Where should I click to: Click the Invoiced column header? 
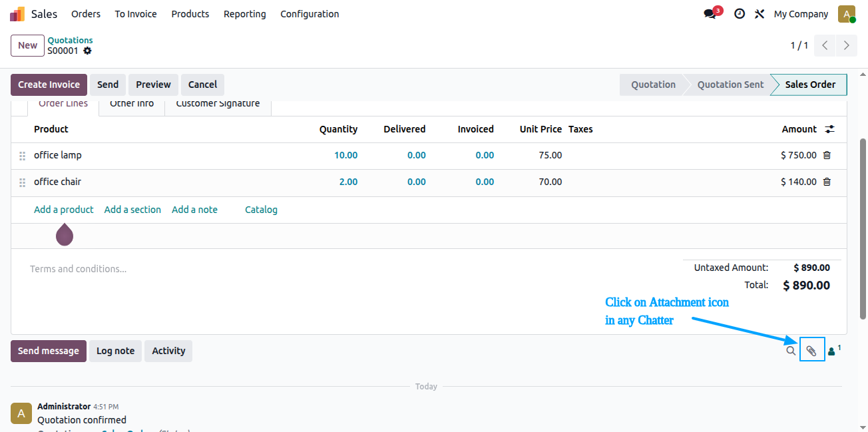coord(475,129)
